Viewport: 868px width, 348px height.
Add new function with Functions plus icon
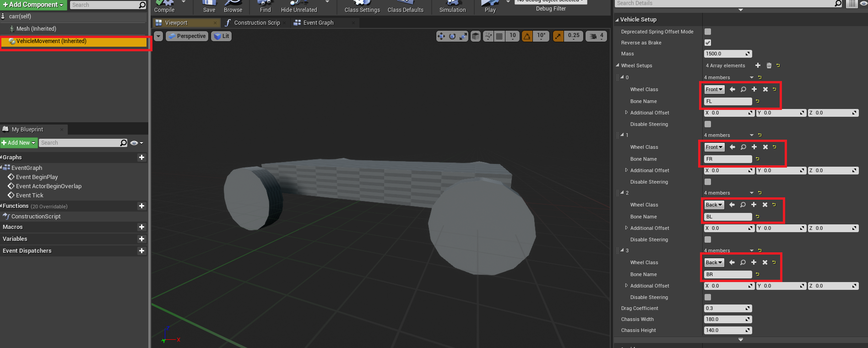pyautogui.click(x=142, y=206)
